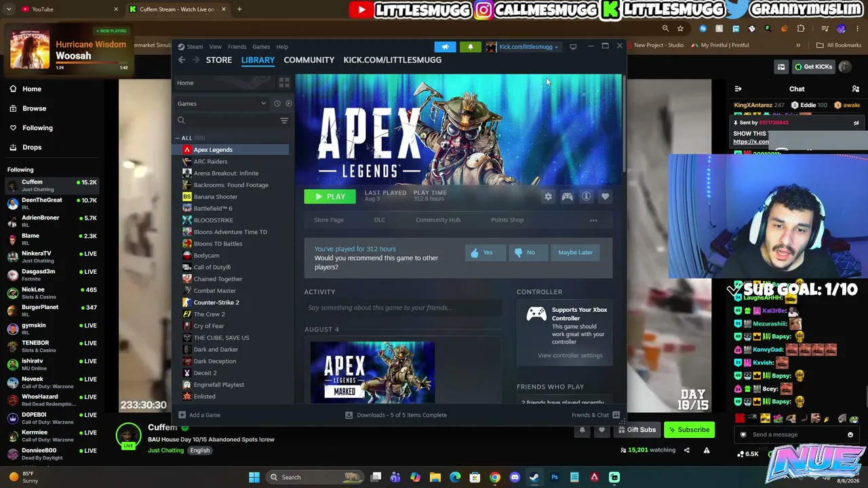Open File Explorer from the taskbar
Image resolution: width=868 pixels, height=488 pixels.
(435, 477)
